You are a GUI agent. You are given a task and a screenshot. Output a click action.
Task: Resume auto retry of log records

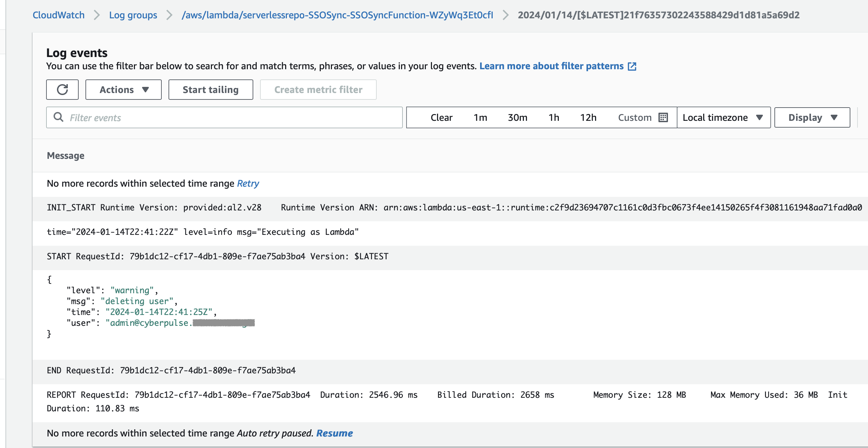tap(334, 433)
